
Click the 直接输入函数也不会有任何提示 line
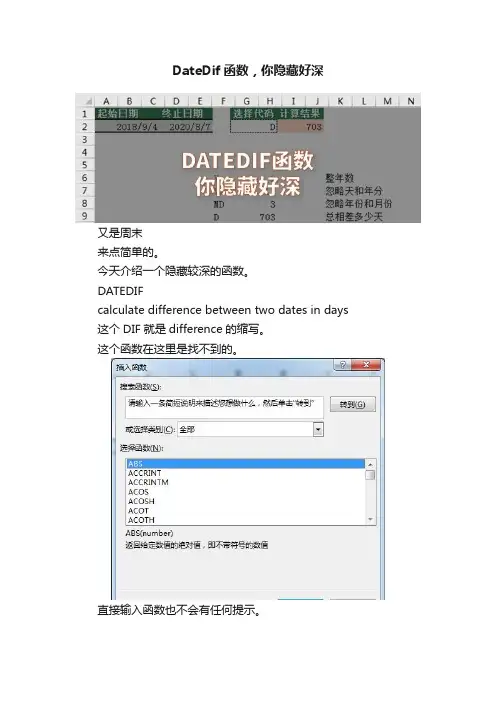[179, 610]
